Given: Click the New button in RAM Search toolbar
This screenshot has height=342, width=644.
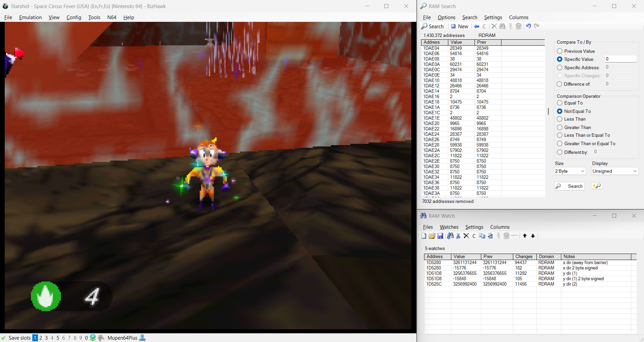Looking at the screenshot, I should 459,26.
